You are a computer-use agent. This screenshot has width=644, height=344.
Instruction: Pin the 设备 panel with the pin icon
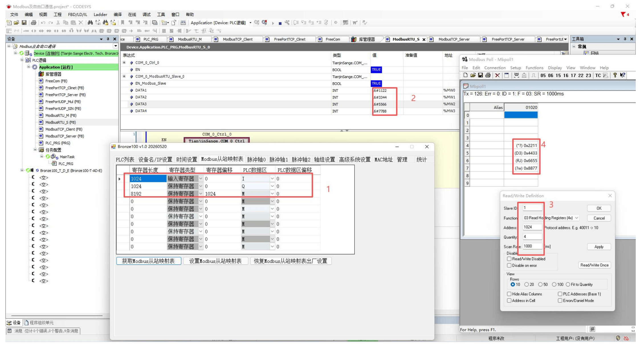[x=108, y=39]
